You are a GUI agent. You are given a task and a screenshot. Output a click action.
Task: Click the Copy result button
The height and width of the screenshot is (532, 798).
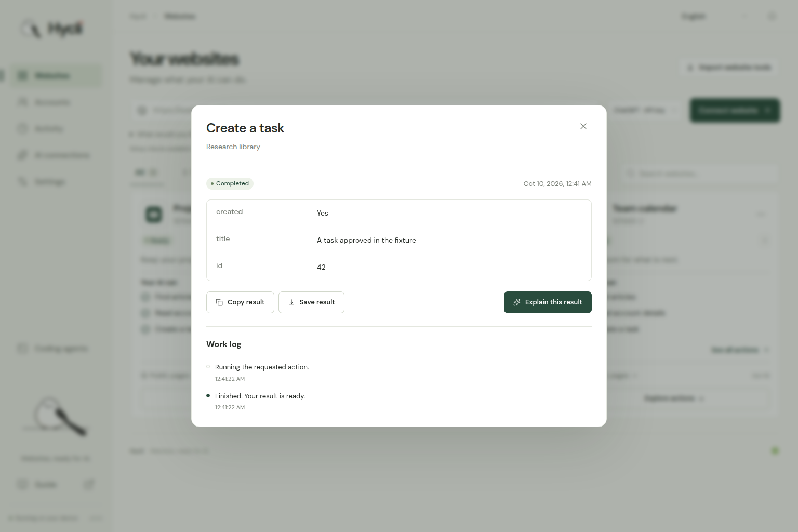pos(240,302)
